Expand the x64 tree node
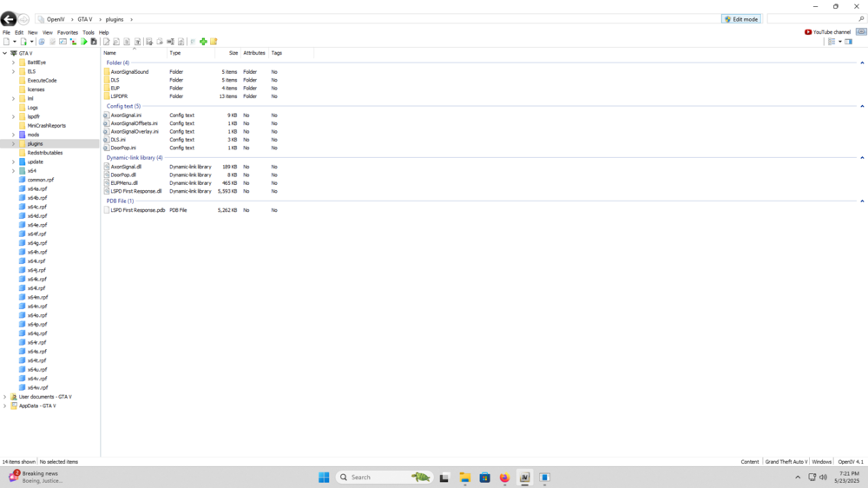Viewport: 868px width, 488px height. tap(13, 170)
